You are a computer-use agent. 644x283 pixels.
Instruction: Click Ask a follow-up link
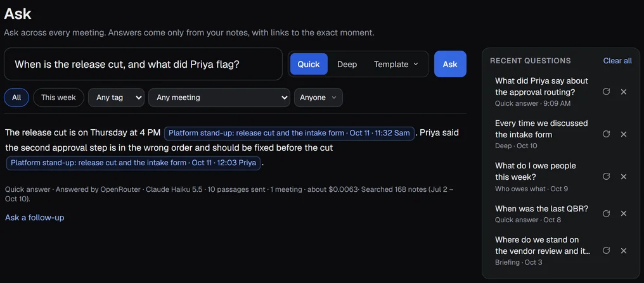[x=34, y=217]
